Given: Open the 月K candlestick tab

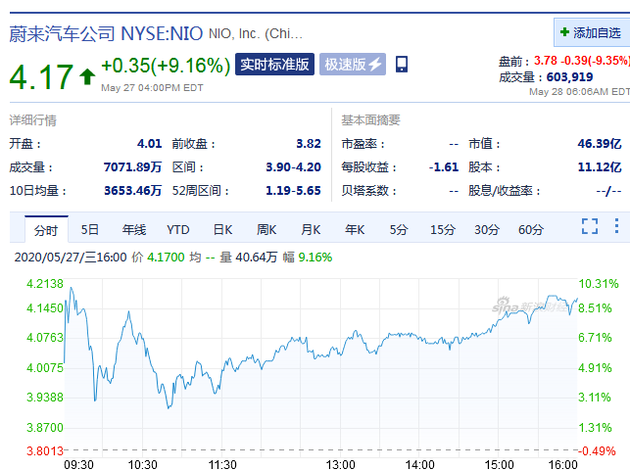Looking at the screenshot, I should (x=311, y=230).
